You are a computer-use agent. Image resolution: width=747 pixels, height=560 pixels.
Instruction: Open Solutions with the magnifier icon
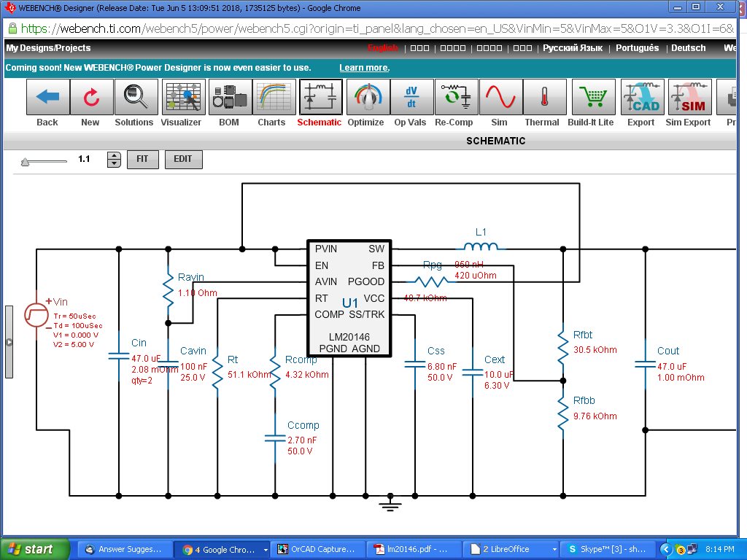click(136, 97)
